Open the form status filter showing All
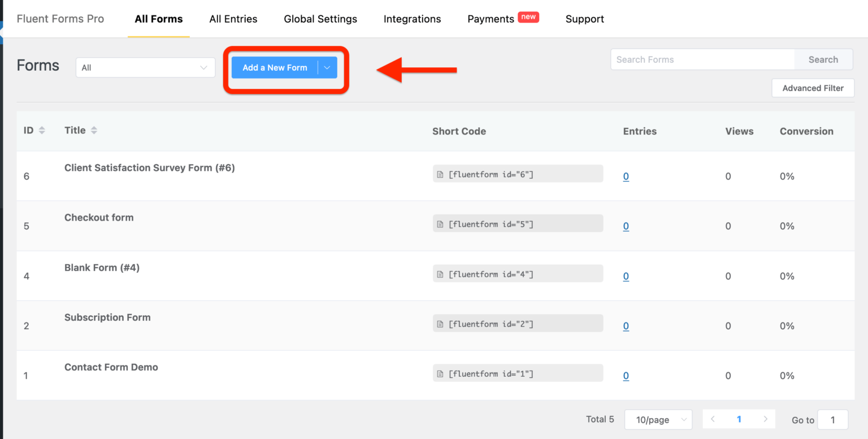The height and width of the screenshot is (439, 868). 145,67
